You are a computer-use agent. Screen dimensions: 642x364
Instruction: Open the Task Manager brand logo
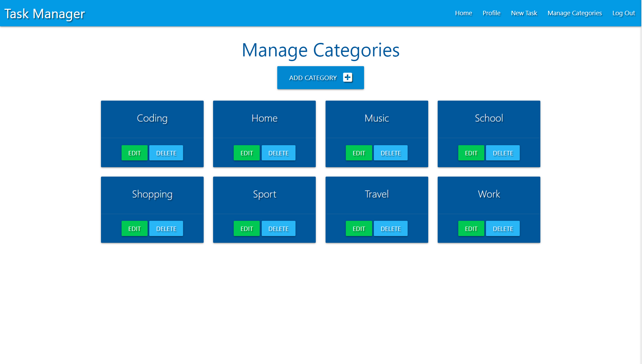(x=45, y=14)
